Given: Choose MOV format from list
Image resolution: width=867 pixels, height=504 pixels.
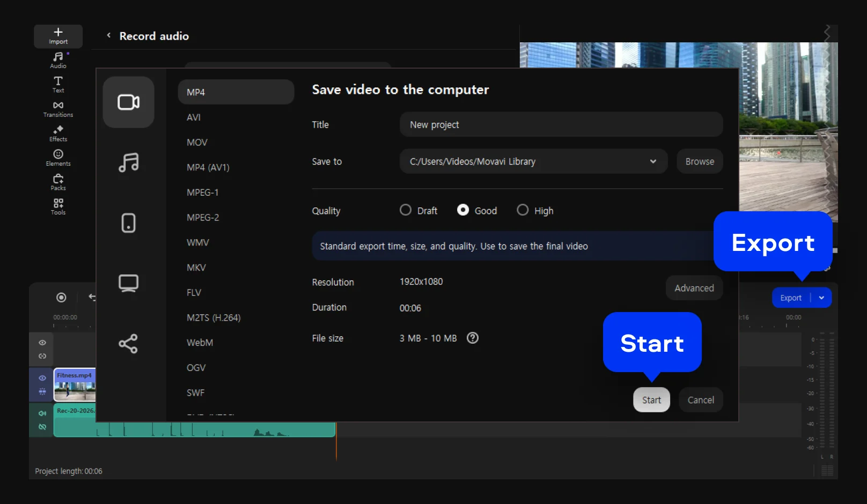Looking at the screenshot, I should (197, 143).
